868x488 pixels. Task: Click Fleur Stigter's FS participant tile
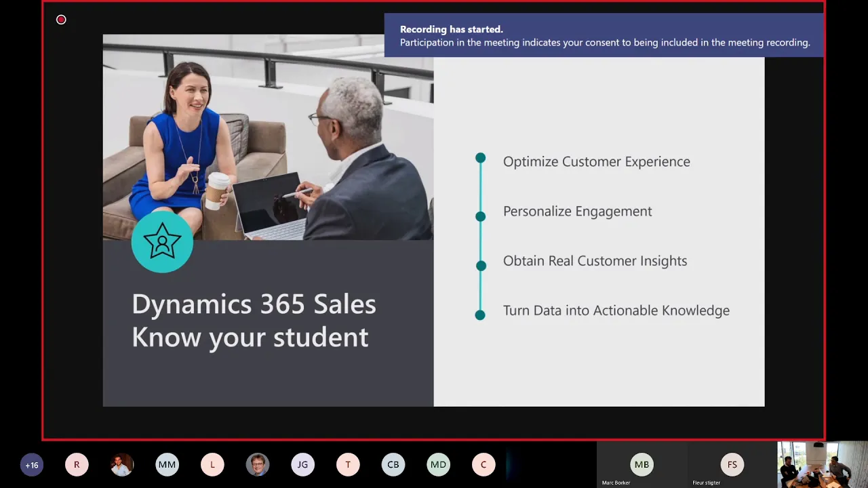coord(732,465)
